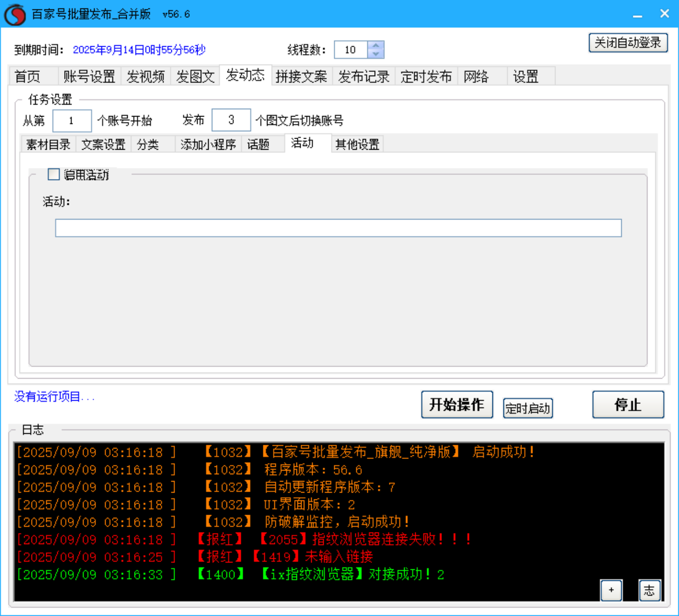Click the 定时启动 button
This screenshot has height=616, width=679.
point(527,408)
